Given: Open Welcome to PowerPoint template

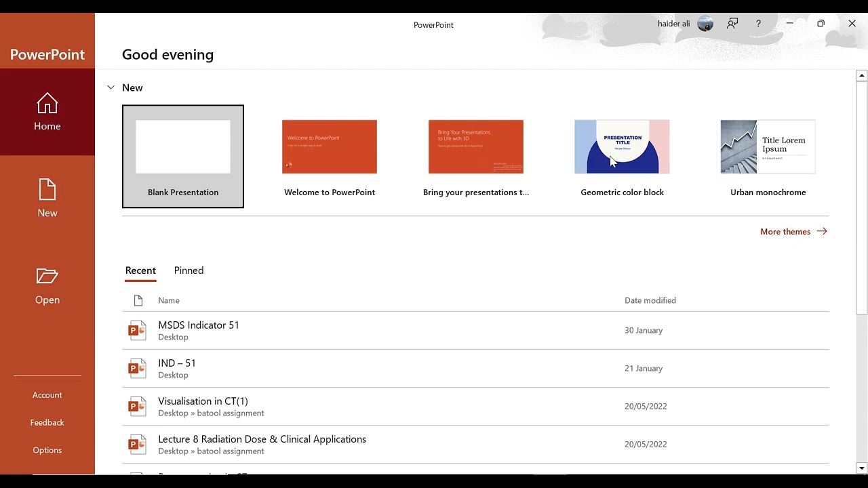Looking at the screenshot, I should (x=330, y=157).
